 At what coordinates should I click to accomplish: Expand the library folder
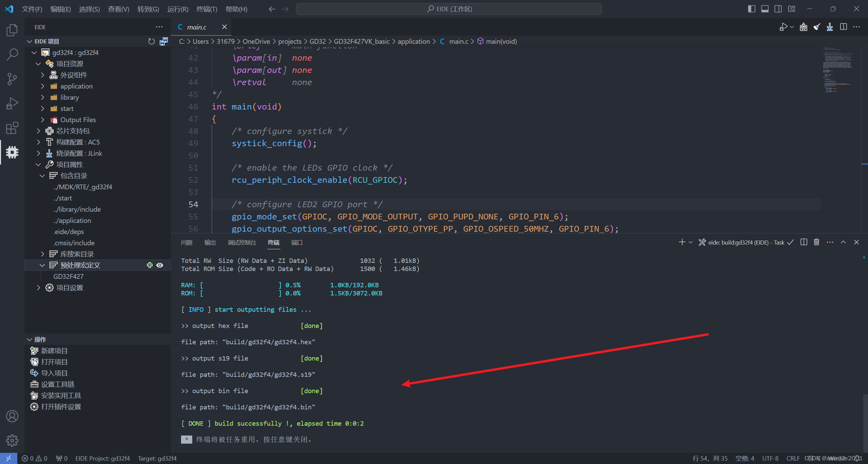tap(42, 97)
